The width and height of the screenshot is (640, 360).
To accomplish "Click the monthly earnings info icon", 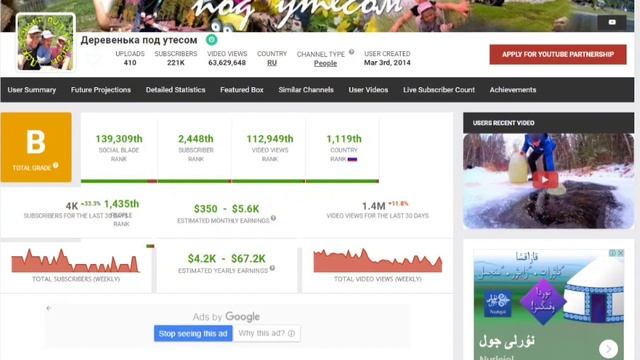I will point(273,218).
